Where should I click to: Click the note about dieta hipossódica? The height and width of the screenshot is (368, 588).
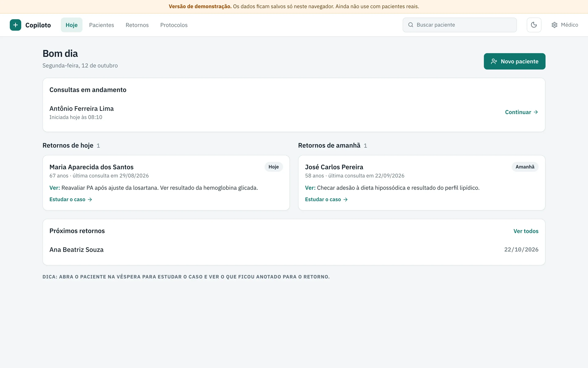coord(392,188)
